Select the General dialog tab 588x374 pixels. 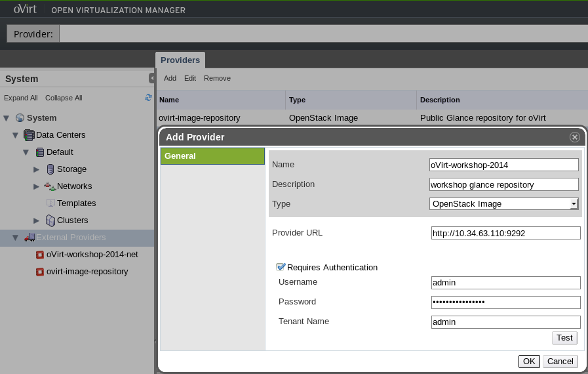[x=212, y=156]
